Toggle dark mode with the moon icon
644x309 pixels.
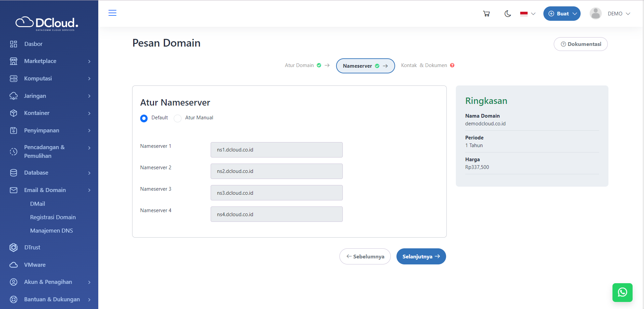click(x=507, y=14)
